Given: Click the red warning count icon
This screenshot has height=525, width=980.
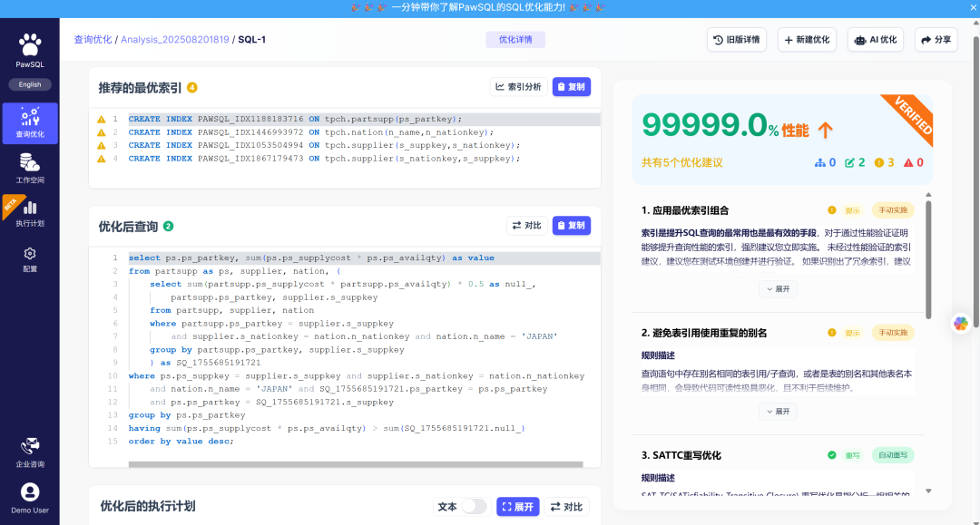Looking at the screenshot, I should point(908,163).
